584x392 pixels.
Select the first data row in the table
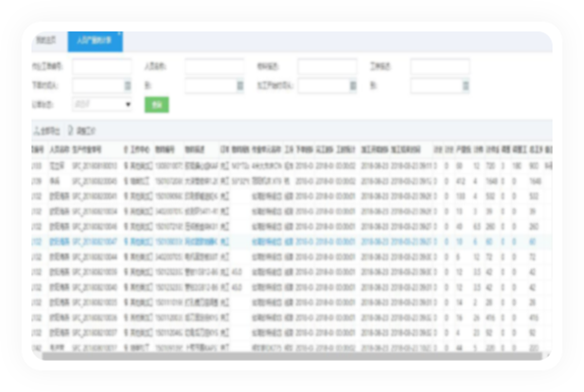292,166
